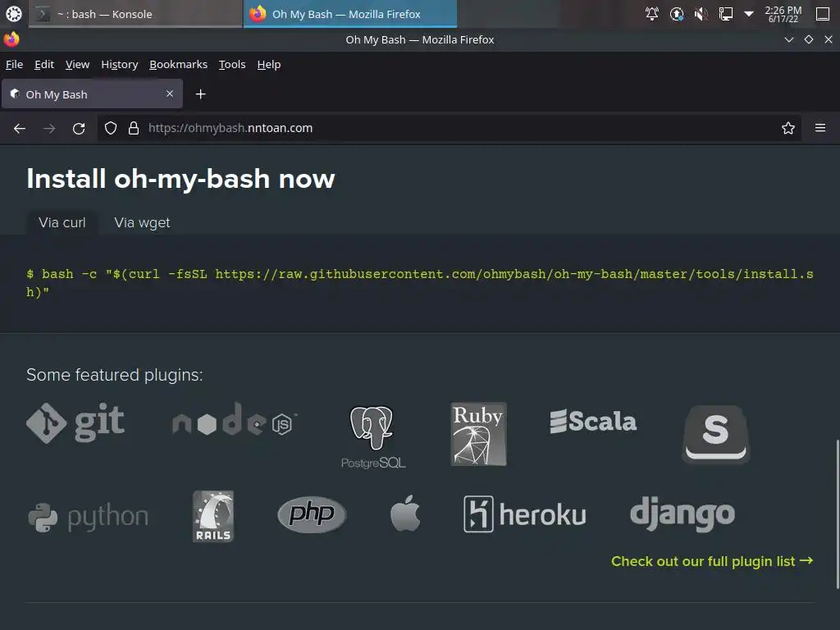Image resolution: width=840 pixels, height=630 pixels.
Task: Open the notifications bell in tray
Action: click(x=651, y=14)
